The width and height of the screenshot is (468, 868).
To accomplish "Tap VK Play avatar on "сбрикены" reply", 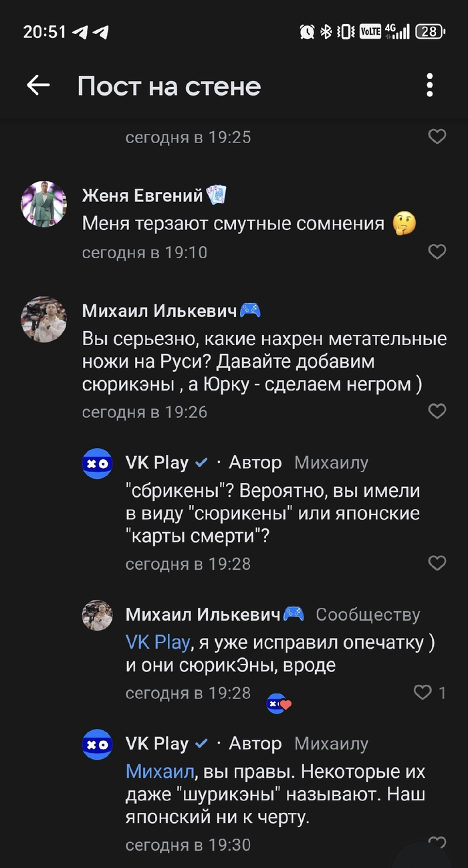I will click(97, 463).
